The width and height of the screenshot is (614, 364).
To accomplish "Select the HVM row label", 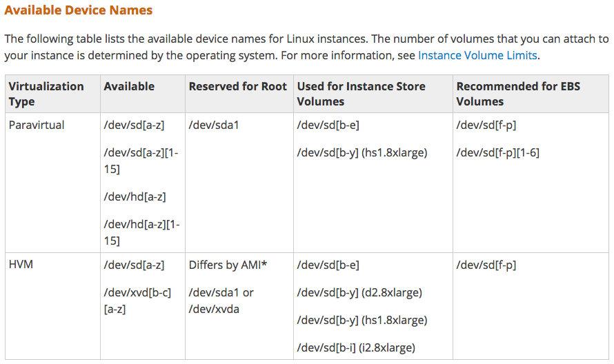I will pos(21,265).
